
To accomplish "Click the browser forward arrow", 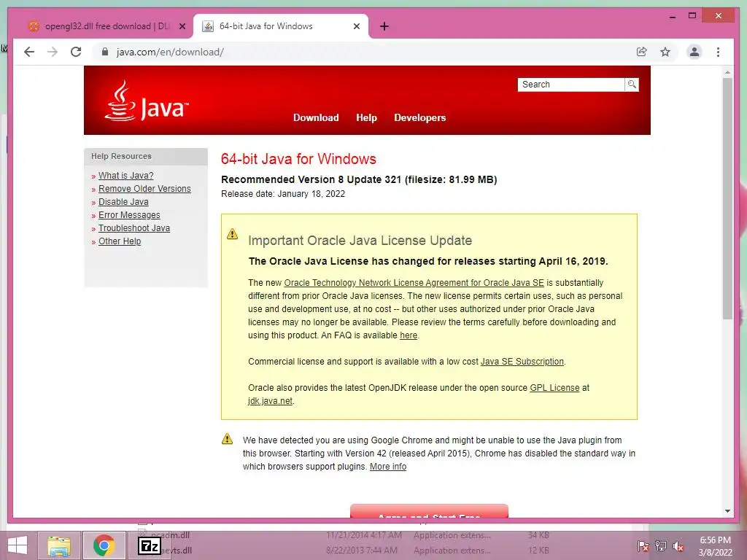I will coord(53,52).
